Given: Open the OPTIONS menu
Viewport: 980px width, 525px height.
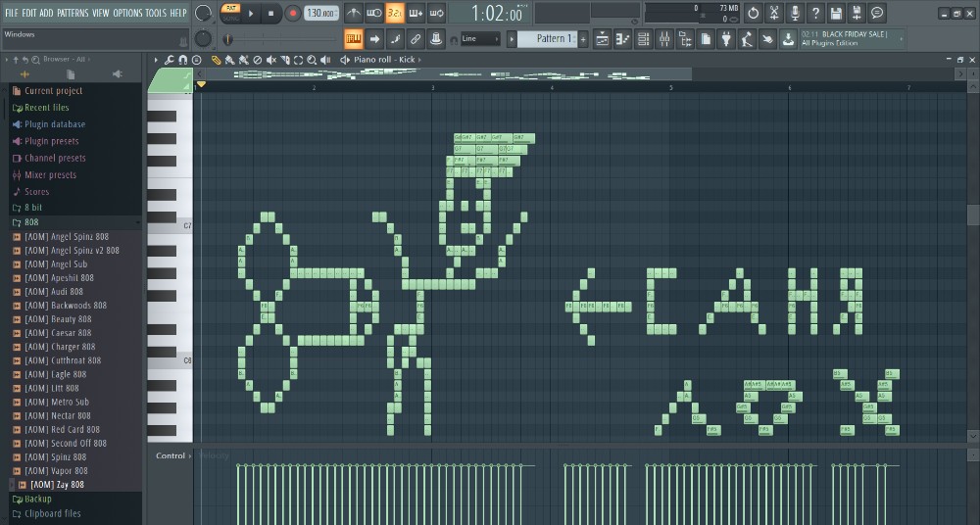Looking at the screenshot, I should click(x=127, y=13).
